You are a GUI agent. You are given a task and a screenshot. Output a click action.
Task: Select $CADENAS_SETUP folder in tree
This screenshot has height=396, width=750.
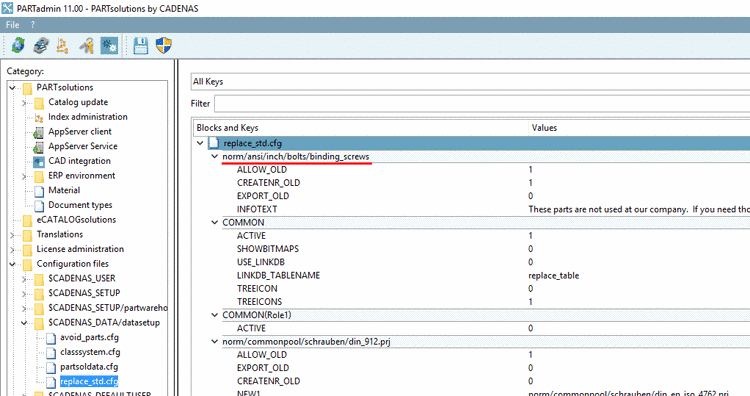(84, 293)
